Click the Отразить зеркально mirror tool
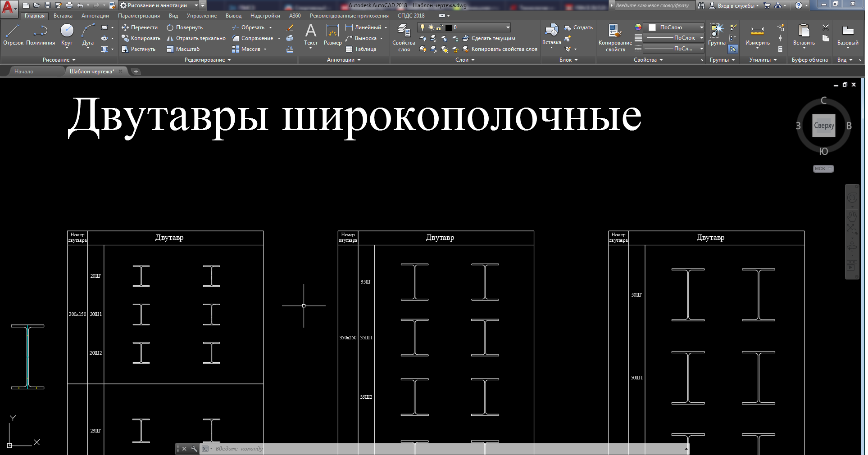This screenshot has height=455, width=868. coord(196,38)
